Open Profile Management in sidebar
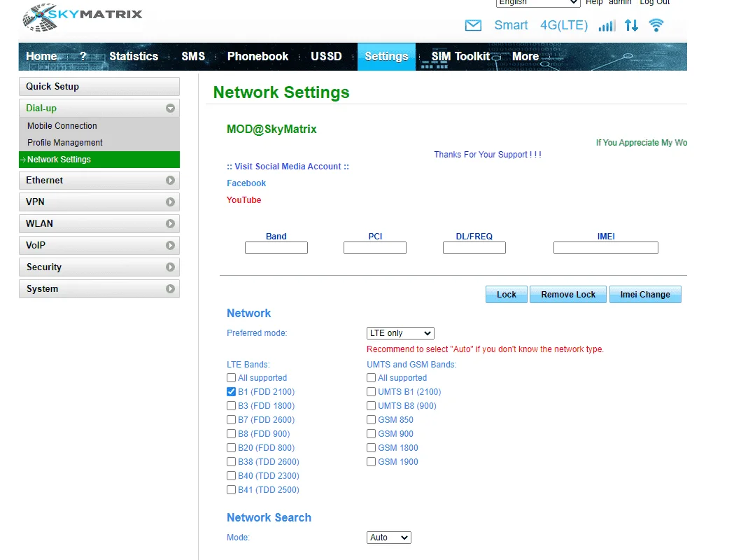734x560 pixels. 64,143
